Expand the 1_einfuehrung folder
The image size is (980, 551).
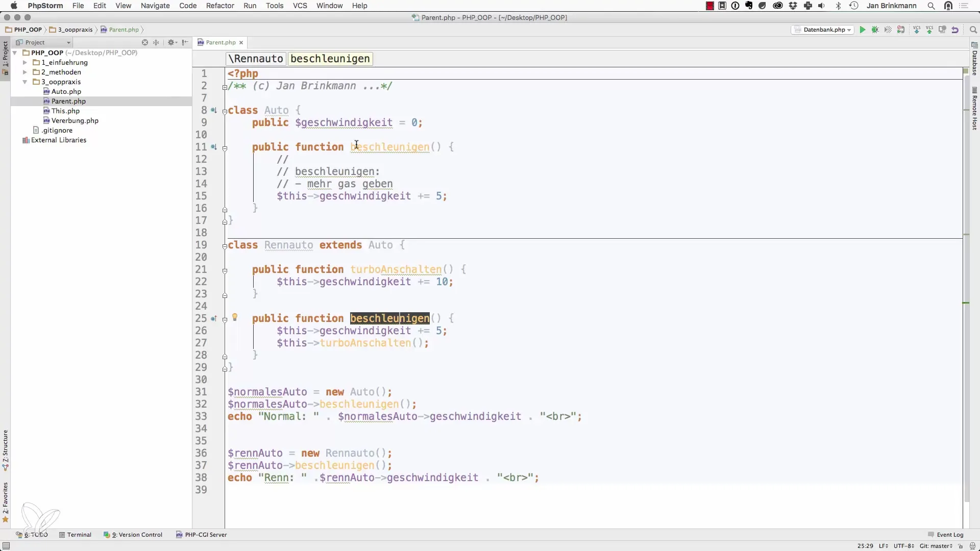coord(24,62)
